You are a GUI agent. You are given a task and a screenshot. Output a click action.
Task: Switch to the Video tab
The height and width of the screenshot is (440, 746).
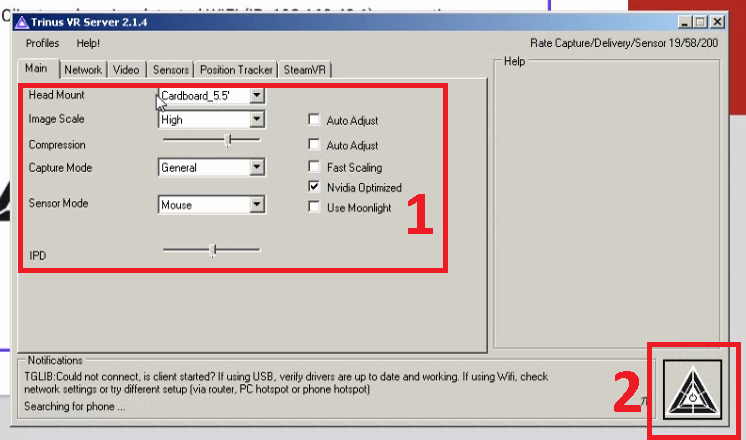(x=126, y=70)
